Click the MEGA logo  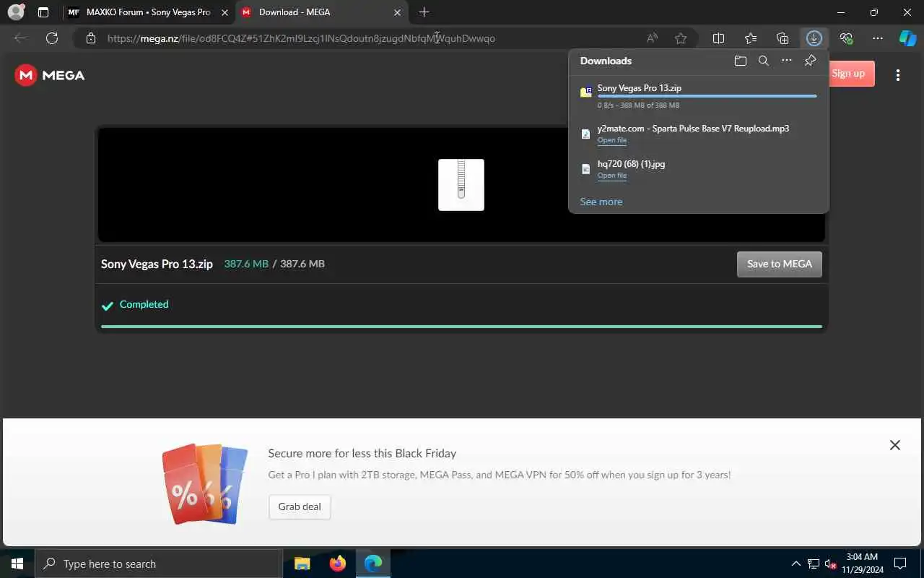49,75
